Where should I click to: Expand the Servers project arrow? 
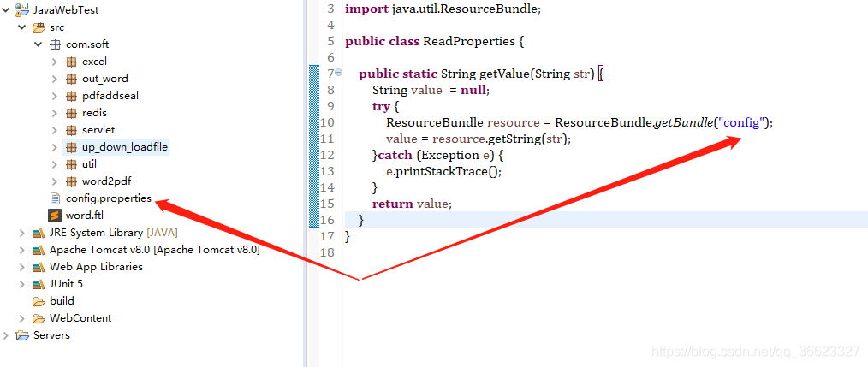5,335
